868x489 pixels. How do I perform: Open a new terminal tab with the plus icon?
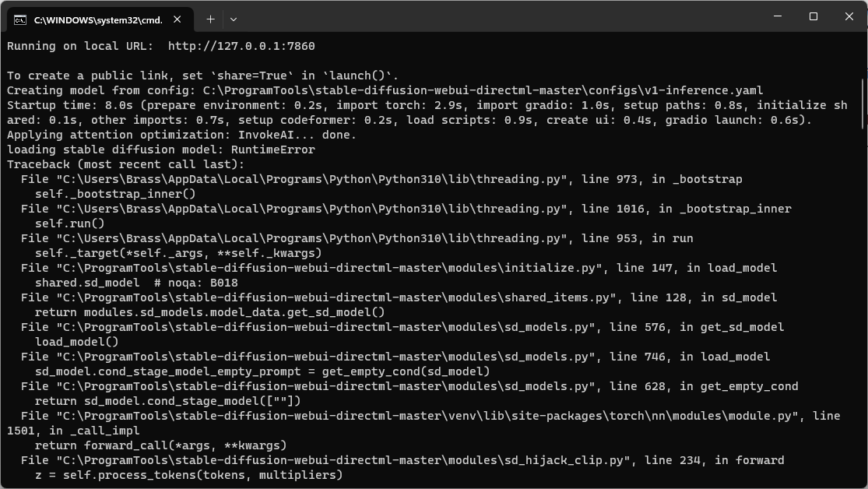[x=209, y=19]
